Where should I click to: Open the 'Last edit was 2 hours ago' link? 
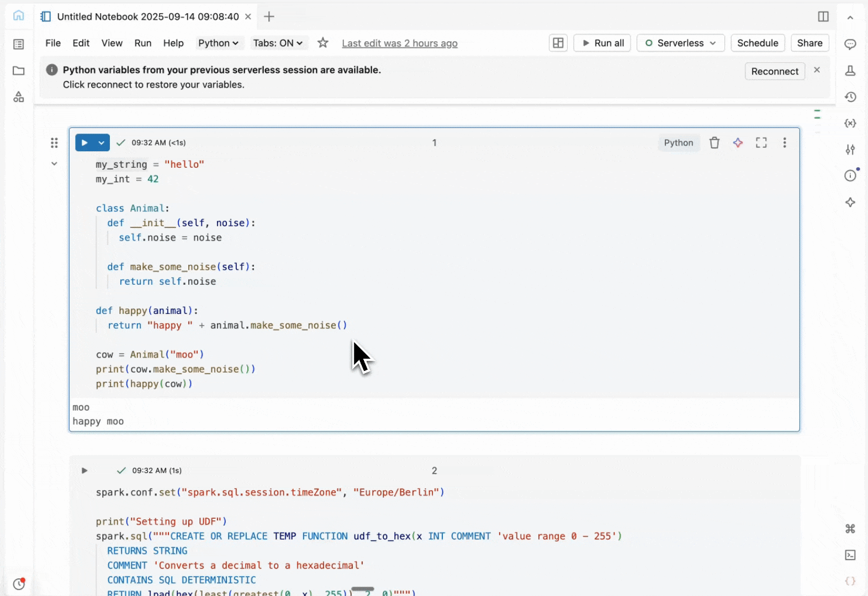point(400,43)
